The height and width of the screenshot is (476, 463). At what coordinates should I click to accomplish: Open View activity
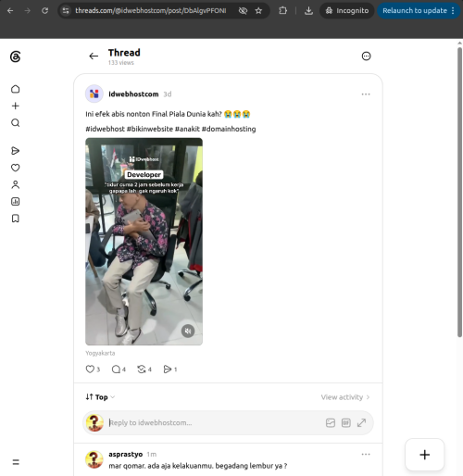coord(345,397)
